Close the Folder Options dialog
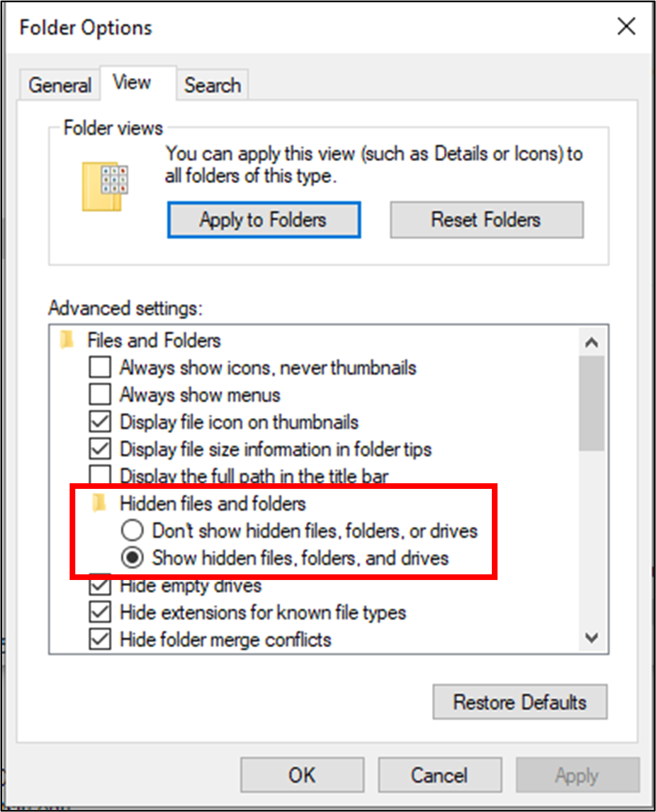The image size is (656, 812). pyautogui.click(x=626, y=26)
